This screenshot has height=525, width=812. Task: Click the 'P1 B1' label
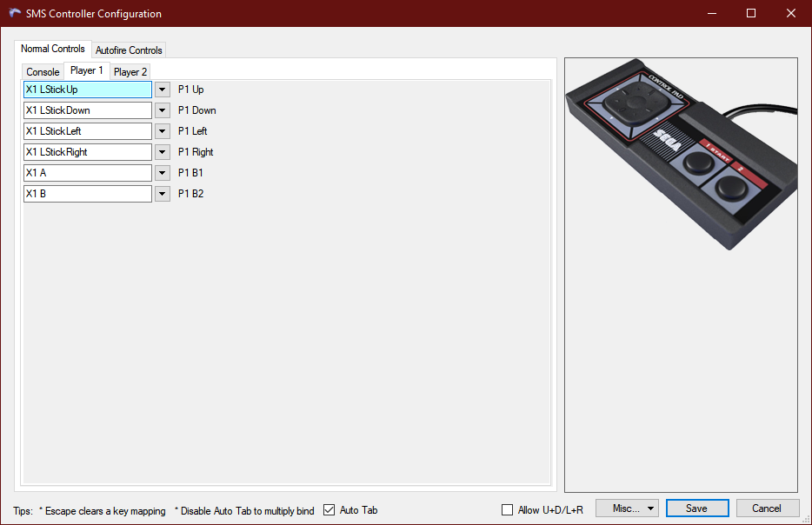tap(190, 173)
